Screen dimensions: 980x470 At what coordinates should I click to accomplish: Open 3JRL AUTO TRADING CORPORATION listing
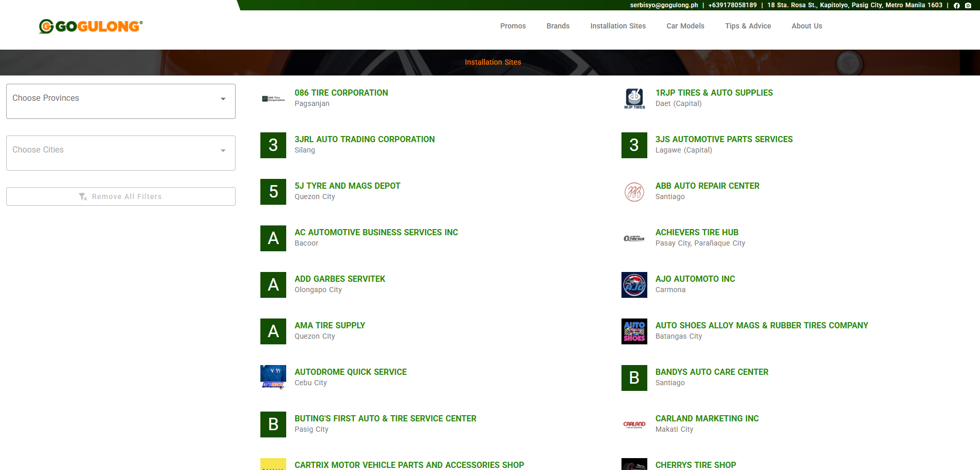pos(365,139)
